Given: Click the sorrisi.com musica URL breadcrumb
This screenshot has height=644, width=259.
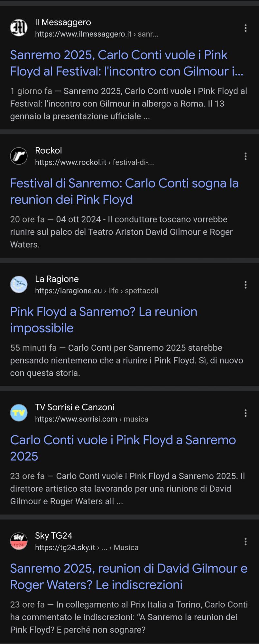Looking at the screenshot, I should point(91,419).
